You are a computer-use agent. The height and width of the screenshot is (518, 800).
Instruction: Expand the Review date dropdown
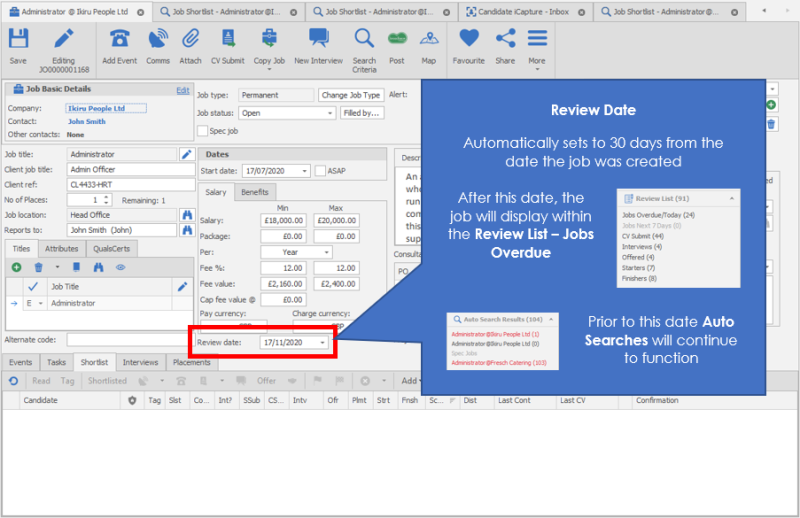point(323,342)
